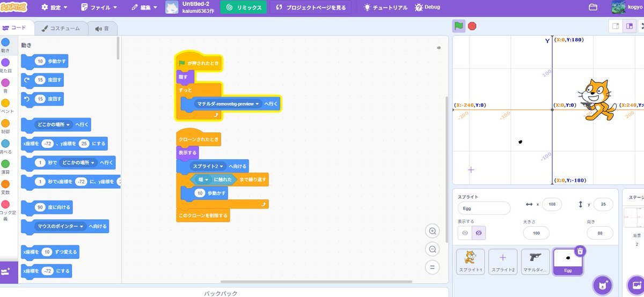Click プロジェクトページを見る button
This screenshot has height=297, width=644.
311,8
